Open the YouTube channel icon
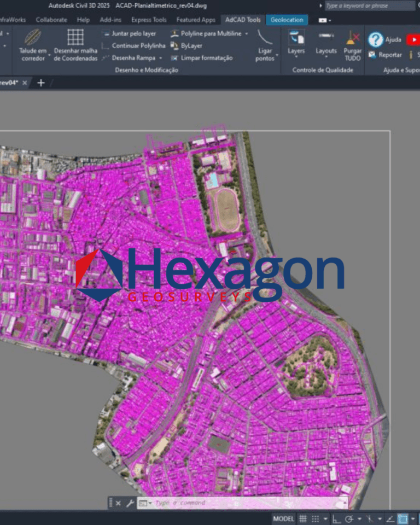The width and height of the screenshot is (420, 525). 413,39
